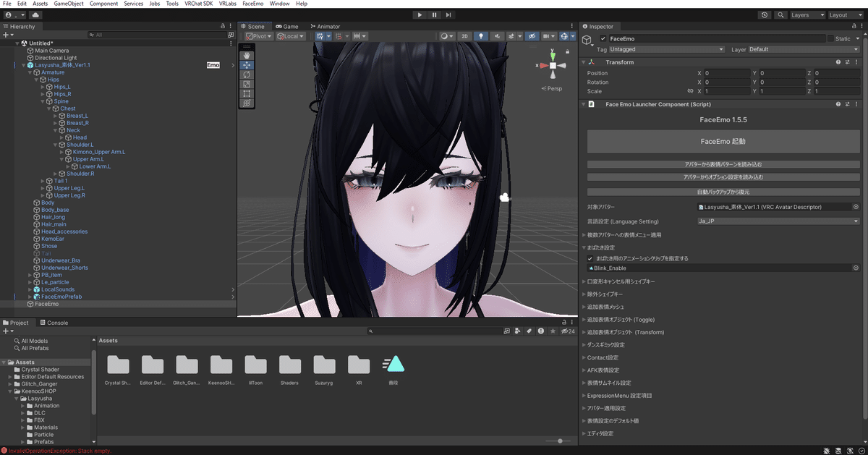The image size is (868, 455).
Task: Collapse the Armature tree node
Action: click(x=30, y=72)
